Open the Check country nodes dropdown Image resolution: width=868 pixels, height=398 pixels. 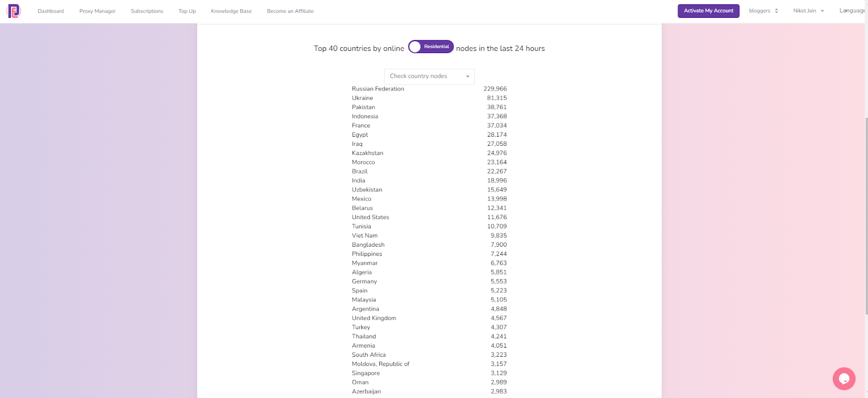pos(429,76)
